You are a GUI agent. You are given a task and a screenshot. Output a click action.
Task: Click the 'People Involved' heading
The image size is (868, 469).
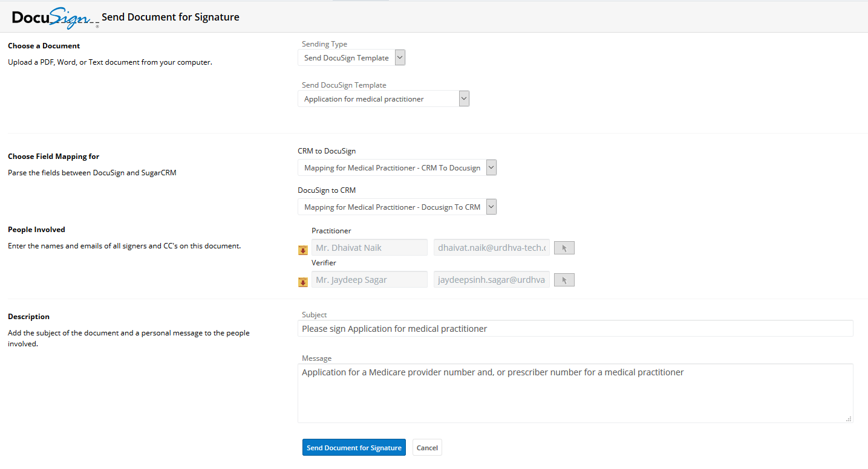[x=37, y=230]
